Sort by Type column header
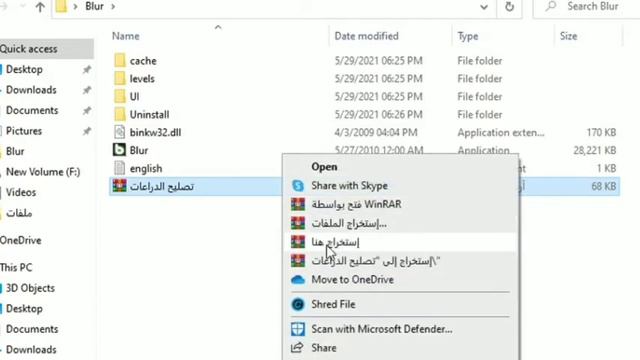The width and height of the screenshot is (640, 360). (468, 36)
